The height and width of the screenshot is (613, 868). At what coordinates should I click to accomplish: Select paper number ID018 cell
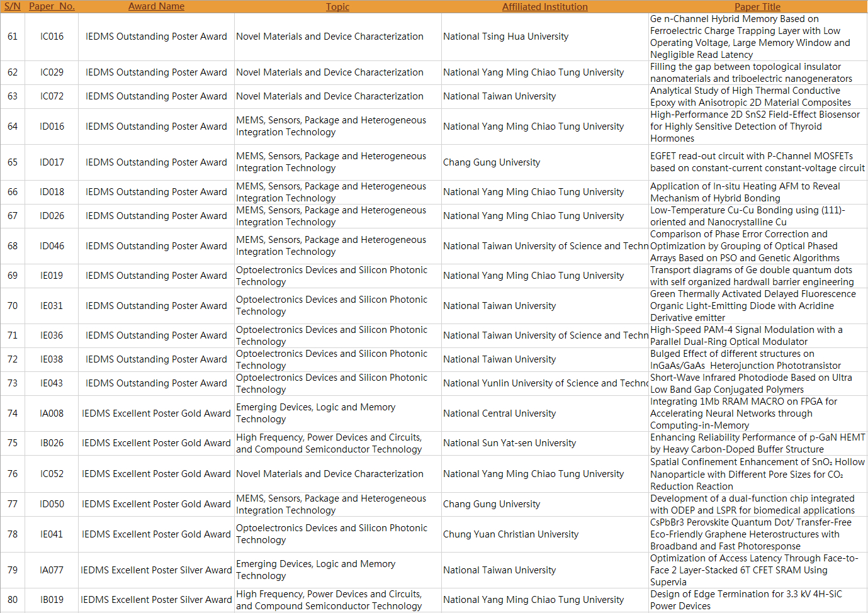point(52,192)
